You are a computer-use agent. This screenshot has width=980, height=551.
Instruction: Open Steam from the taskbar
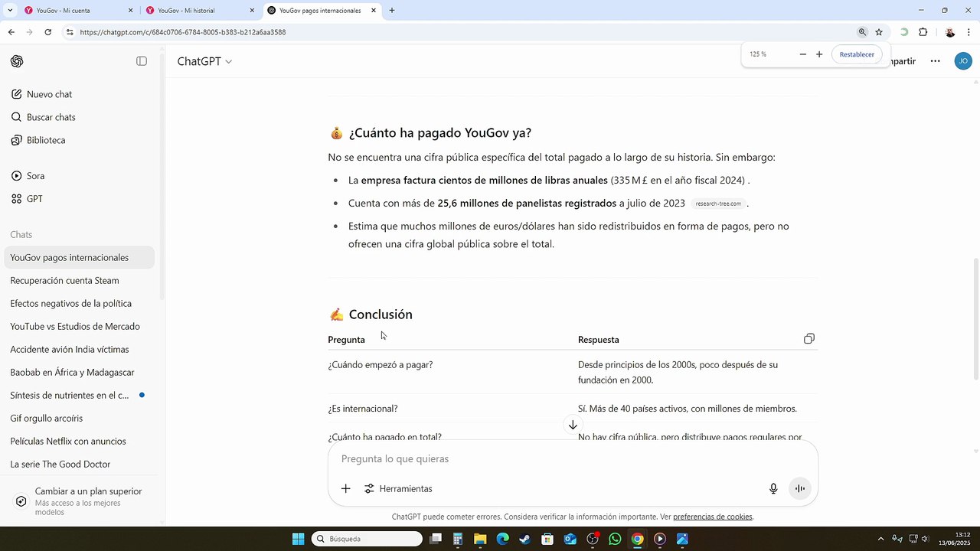point(524,539)
